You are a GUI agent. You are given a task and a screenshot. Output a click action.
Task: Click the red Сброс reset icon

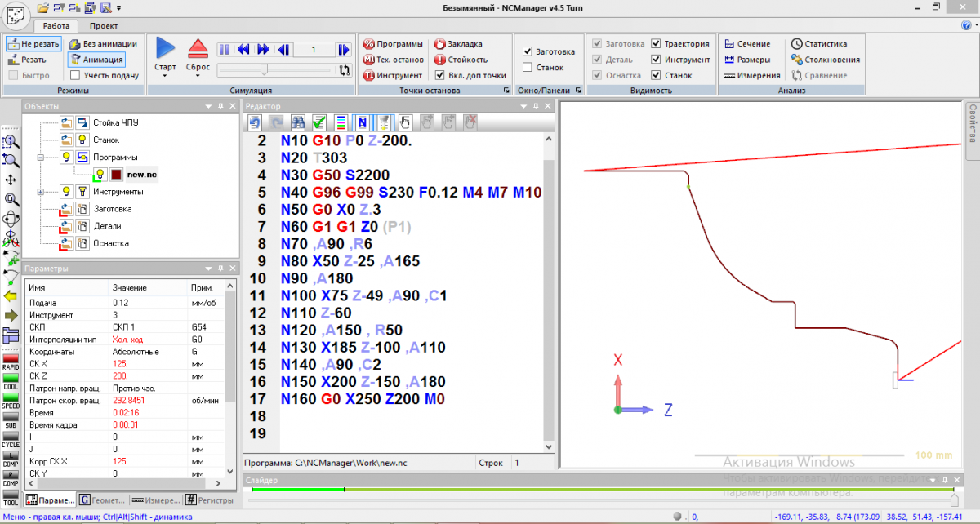click(198, 48)
